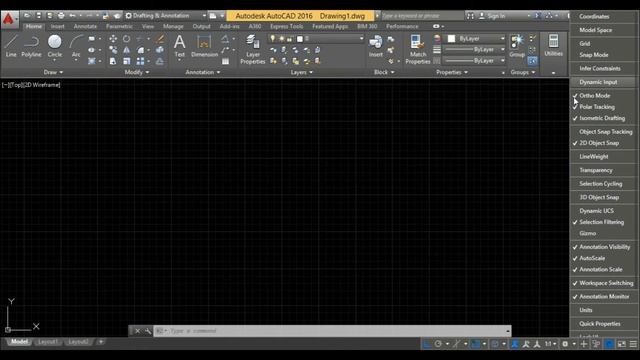Toggle Annotation Visibility option
This screenshot has width=640, height=360.
click(x=603, y=247)
